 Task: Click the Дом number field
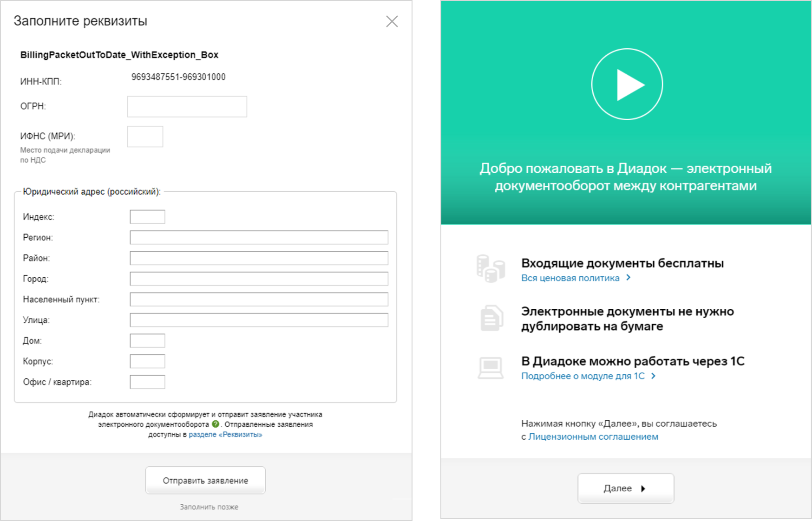(x=147, y=341)
